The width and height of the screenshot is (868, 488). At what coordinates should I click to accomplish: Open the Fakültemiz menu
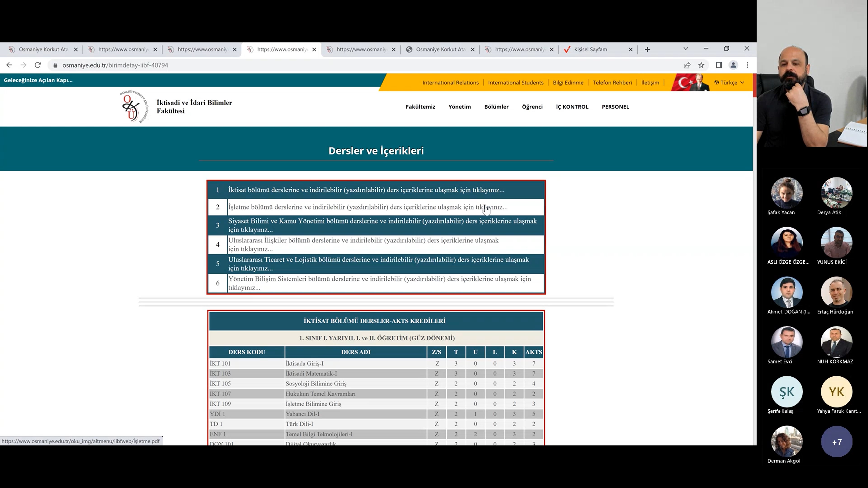pos(420,107)
